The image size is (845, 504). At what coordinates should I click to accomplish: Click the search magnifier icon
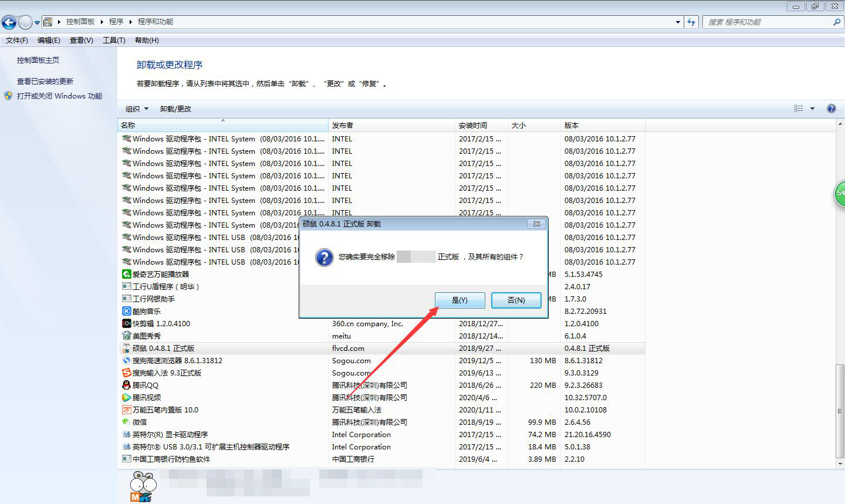click(836, 22)
